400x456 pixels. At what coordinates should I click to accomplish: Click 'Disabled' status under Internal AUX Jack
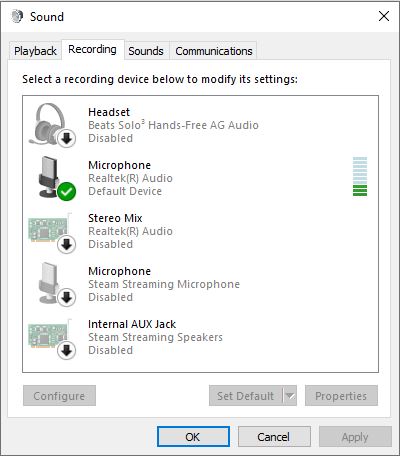click(111, 350)
